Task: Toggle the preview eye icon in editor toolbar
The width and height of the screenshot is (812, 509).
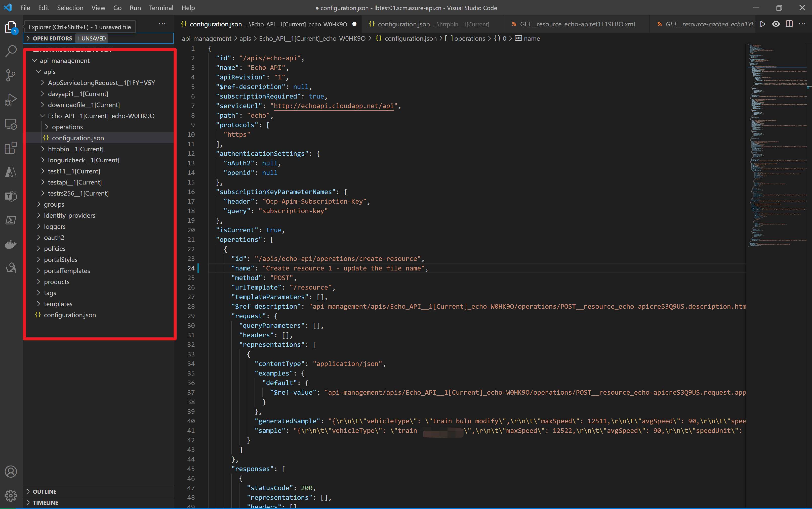Action: click(776, 24)
